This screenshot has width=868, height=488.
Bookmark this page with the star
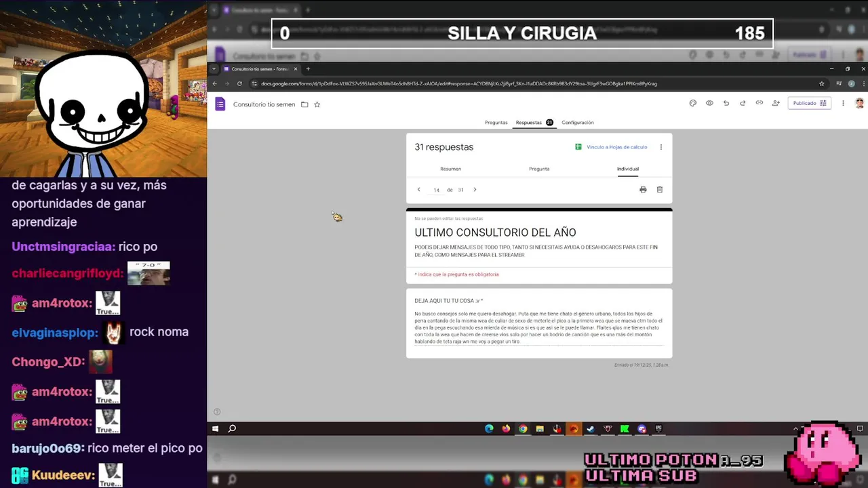pos(822,83)
